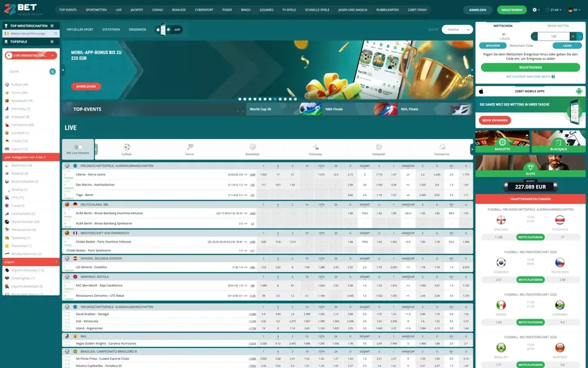
Task: Select the Tennis (36) sidebar entry
Action: tap(19, 92)
